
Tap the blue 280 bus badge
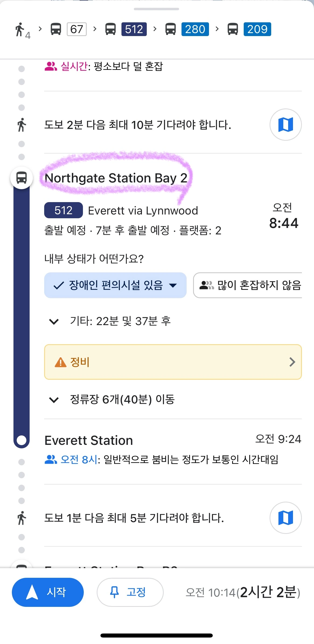pyautogui.click(x=195, y=29)
